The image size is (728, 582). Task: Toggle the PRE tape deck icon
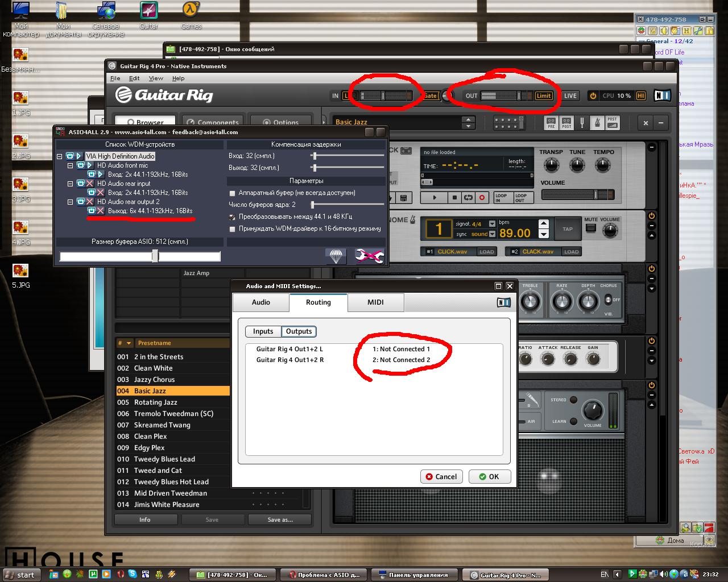point(551,123)
